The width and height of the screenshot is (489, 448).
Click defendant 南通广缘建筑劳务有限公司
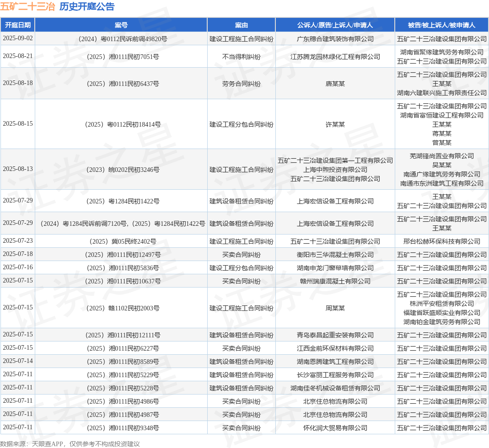coord(442,174)
